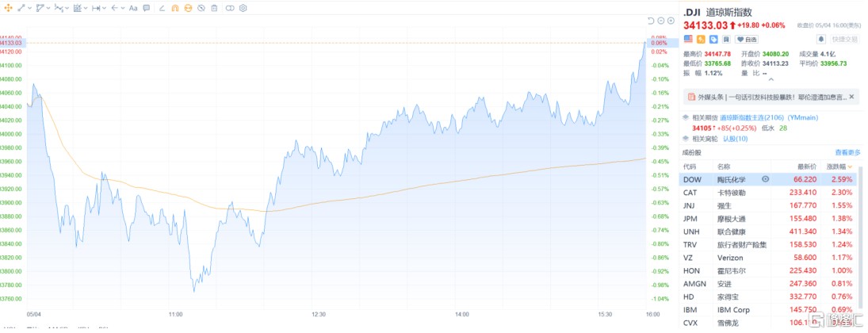Open chart settings gear icon

243,8
